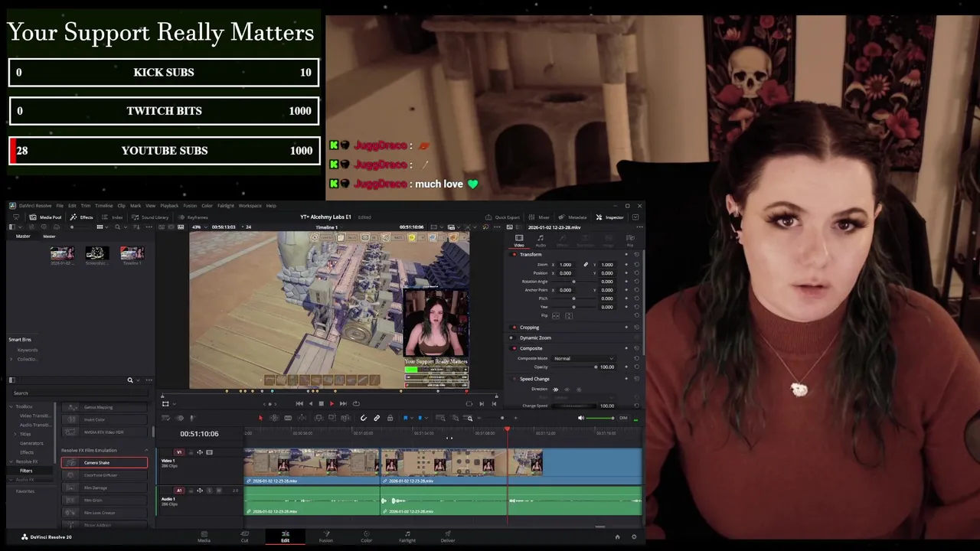Switch to the Deliver page
This screenshot has height=551, width=980.
click(448, 536)
